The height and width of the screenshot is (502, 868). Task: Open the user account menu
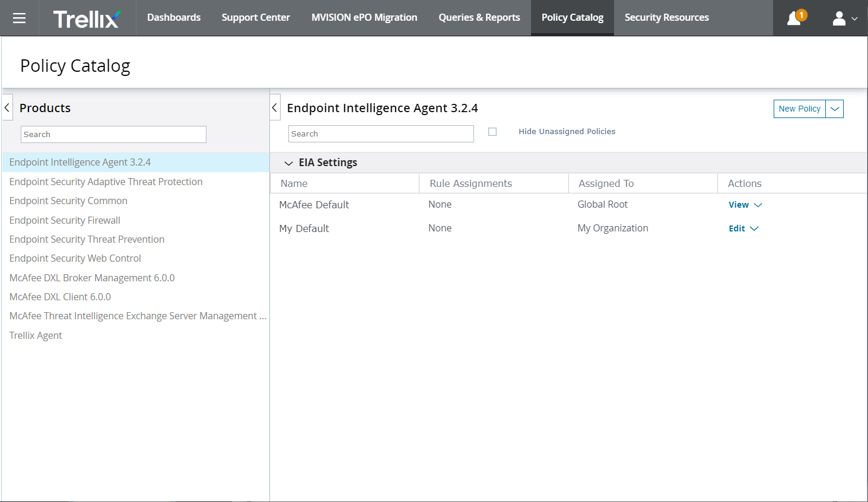pyautogui.click(x=845, y=18)
